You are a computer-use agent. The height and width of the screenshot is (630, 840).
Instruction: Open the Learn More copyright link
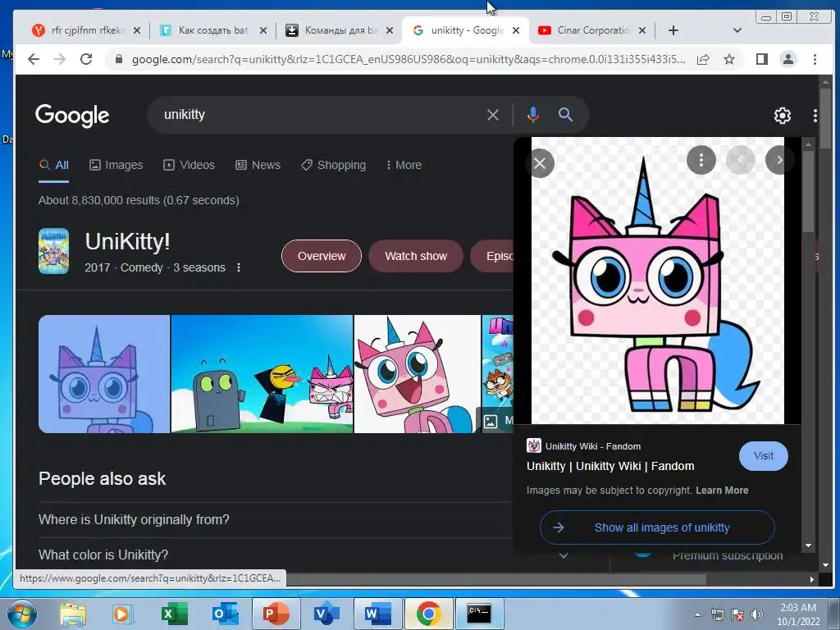coord(722,491)
